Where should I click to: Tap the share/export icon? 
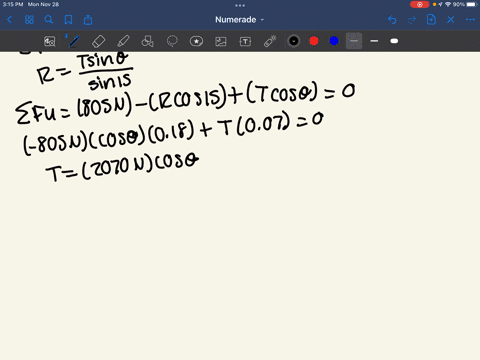(x=88, y=20)
